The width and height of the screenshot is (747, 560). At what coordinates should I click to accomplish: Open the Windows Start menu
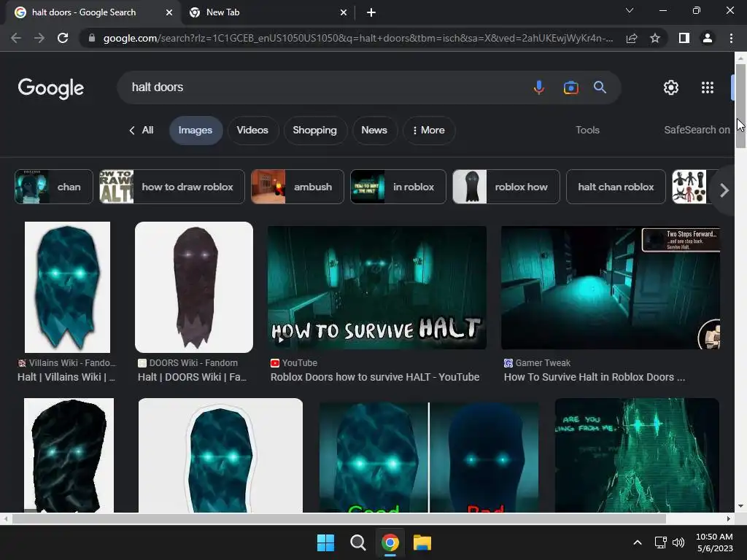(326, 542)
